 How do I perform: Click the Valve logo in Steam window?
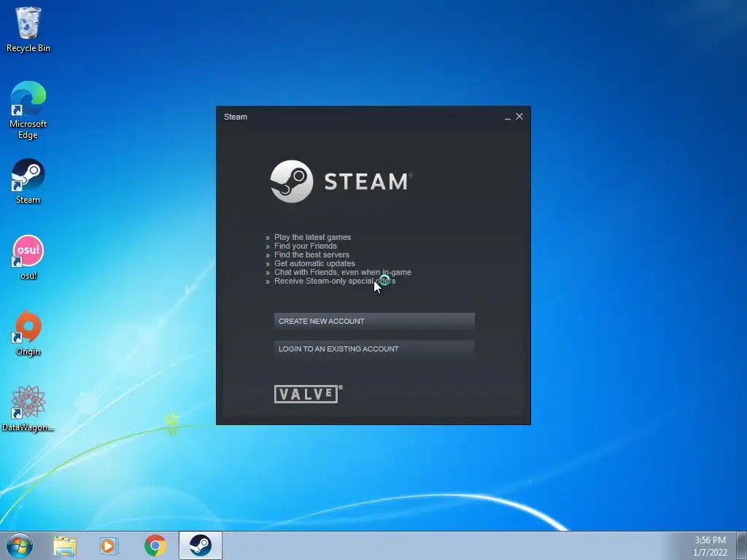309,394
